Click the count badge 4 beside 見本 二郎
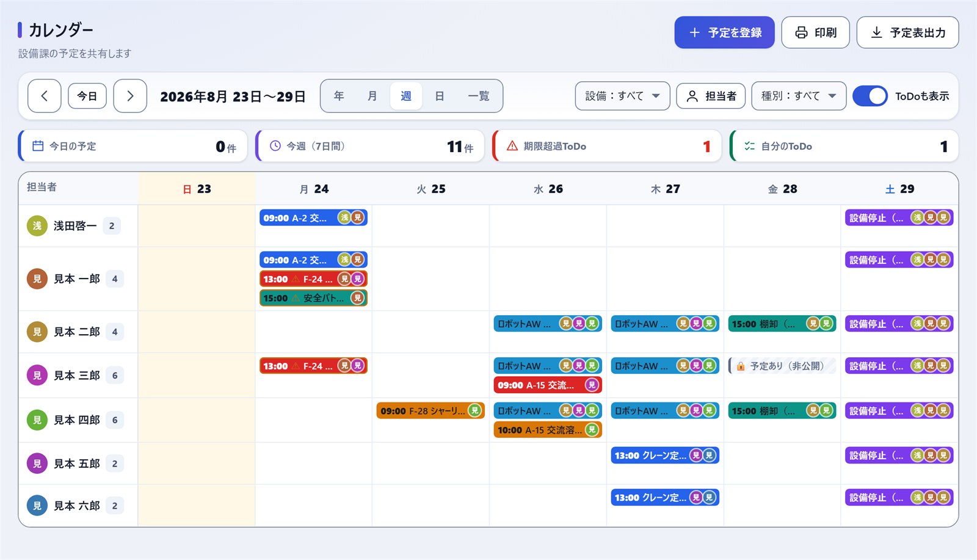The image size is (977, 560). [115, 332]
